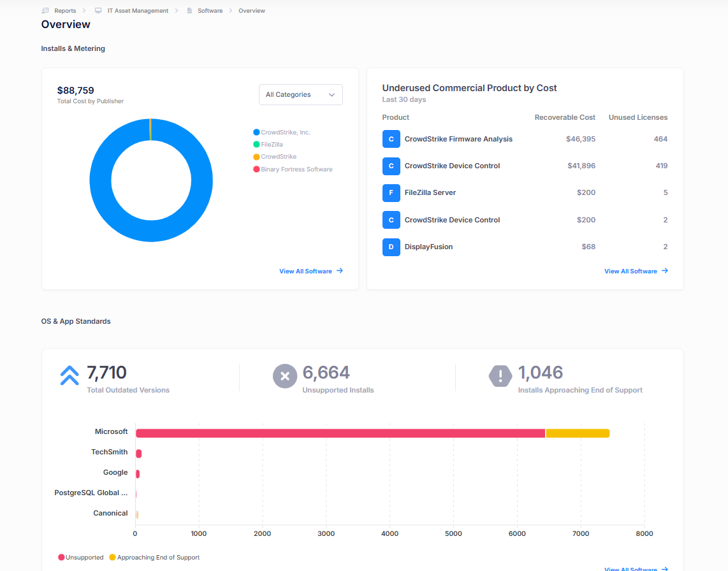Click the $88,759 total cost value
728x571 pixels.
[75, 90]
